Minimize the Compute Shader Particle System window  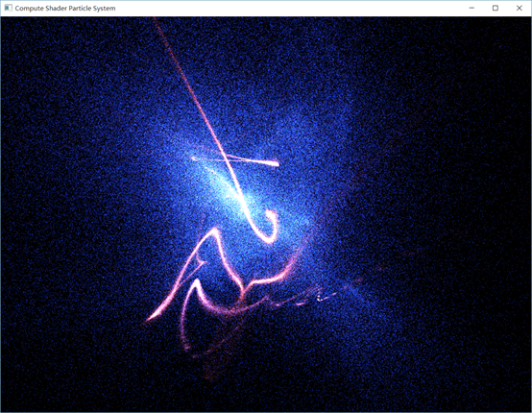[472, 8]
